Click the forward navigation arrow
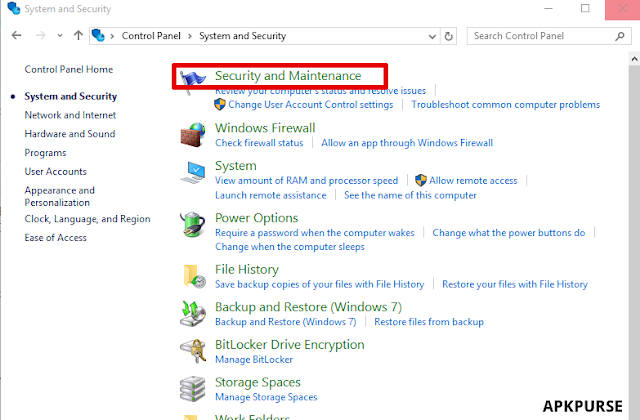 point(40,36)
